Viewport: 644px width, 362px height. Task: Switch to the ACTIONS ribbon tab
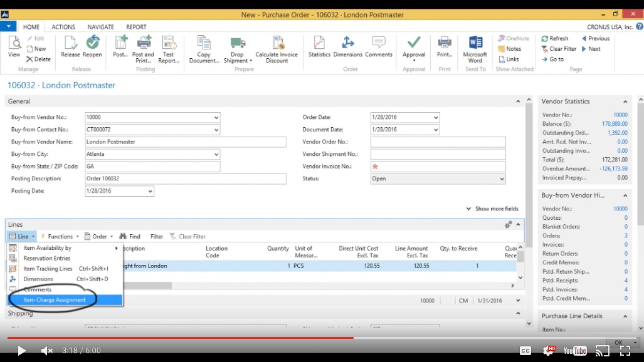(63, 26)
